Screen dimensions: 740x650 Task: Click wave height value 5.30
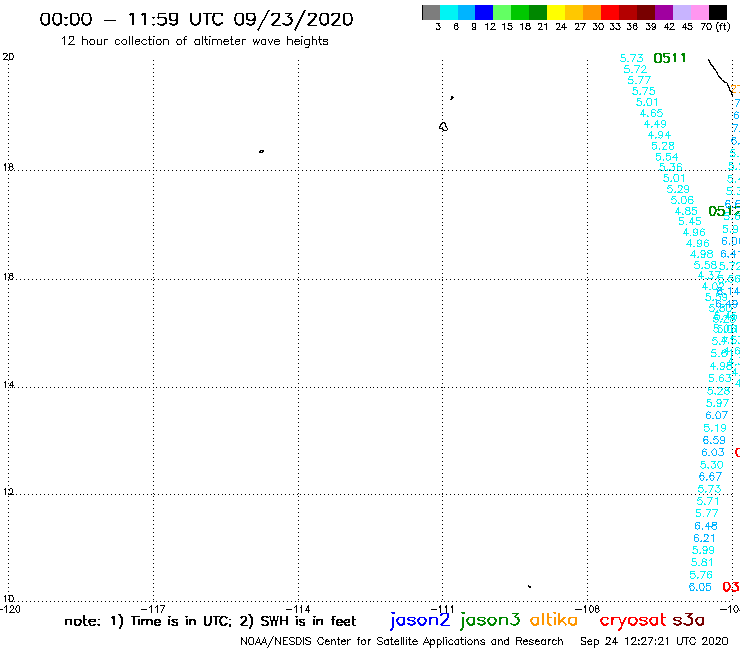712,465
